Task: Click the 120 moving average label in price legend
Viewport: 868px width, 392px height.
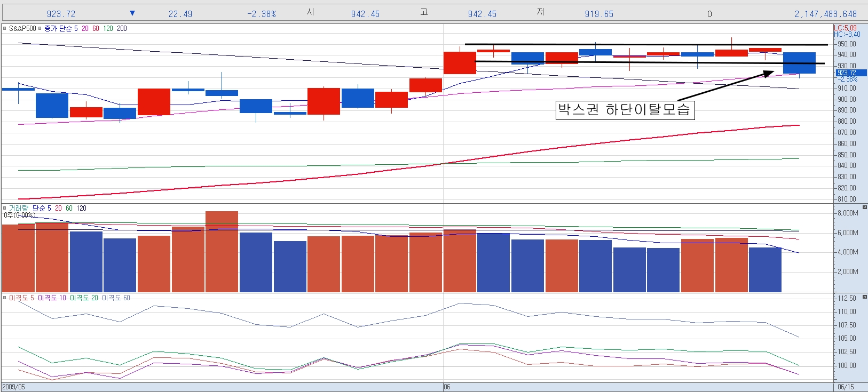Action: point(108,29)
